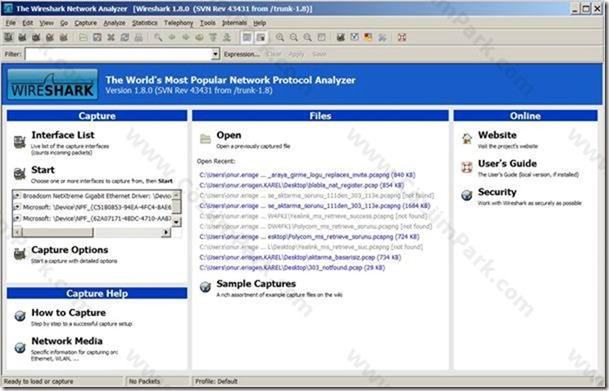Click the Stop capture toolbar icon

coord(50,37)
